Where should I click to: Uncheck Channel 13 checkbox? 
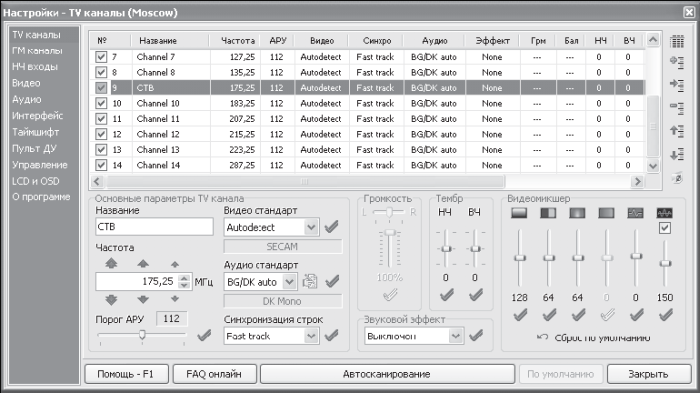tap(101, 150)
